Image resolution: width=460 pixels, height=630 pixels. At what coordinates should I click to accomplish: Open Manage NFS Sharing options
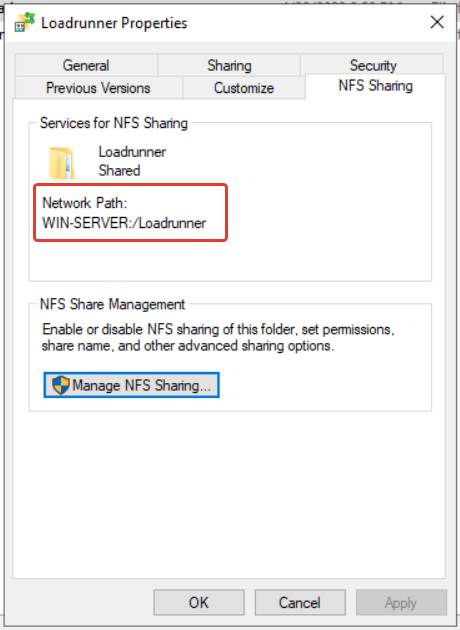(131, 385)
